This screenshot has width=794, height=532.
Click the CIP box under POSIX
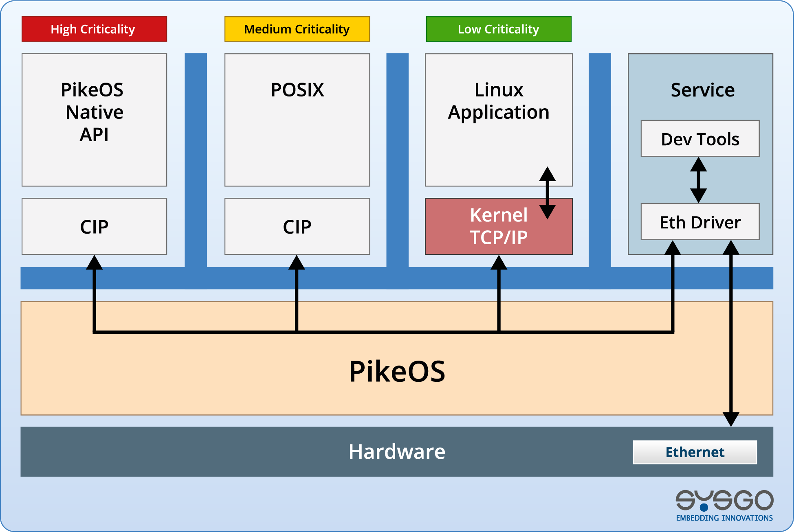pos(297,226)
